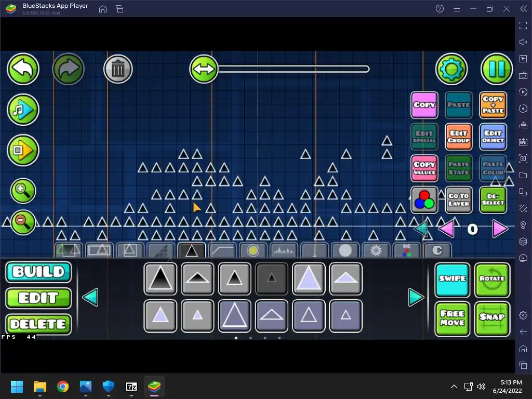532x399 pixels.
Task: Switch to Edit mode
Action: click(x=38, y=298)
